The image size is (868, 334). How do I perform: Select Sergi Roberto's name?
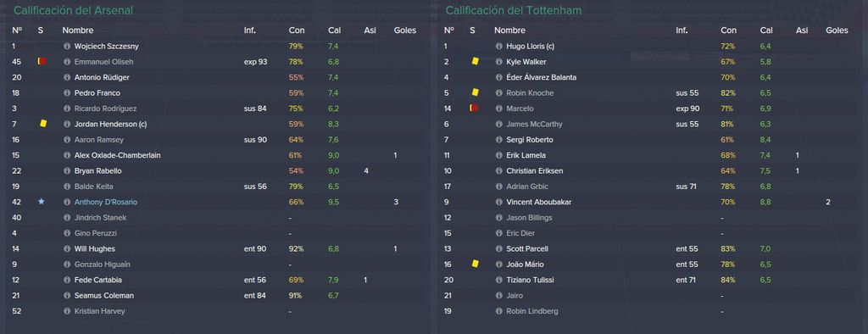click(x=529, y=140)
